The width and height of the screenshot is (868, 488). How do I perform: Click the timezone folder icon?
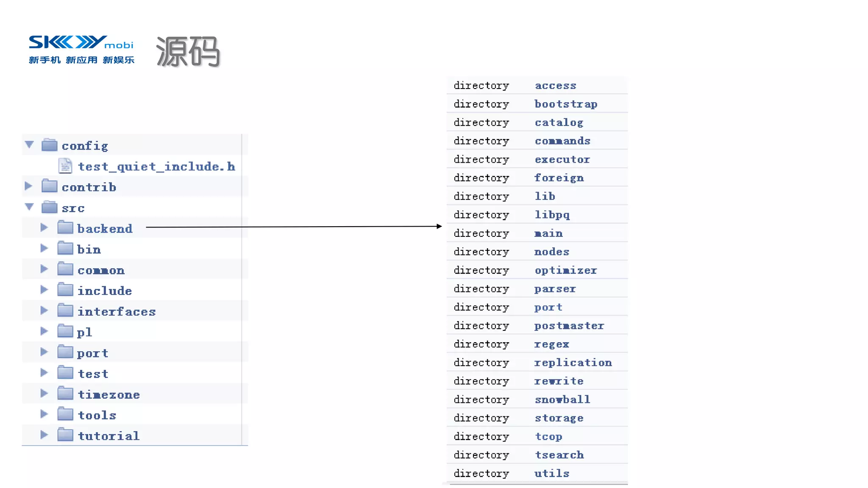65,394
